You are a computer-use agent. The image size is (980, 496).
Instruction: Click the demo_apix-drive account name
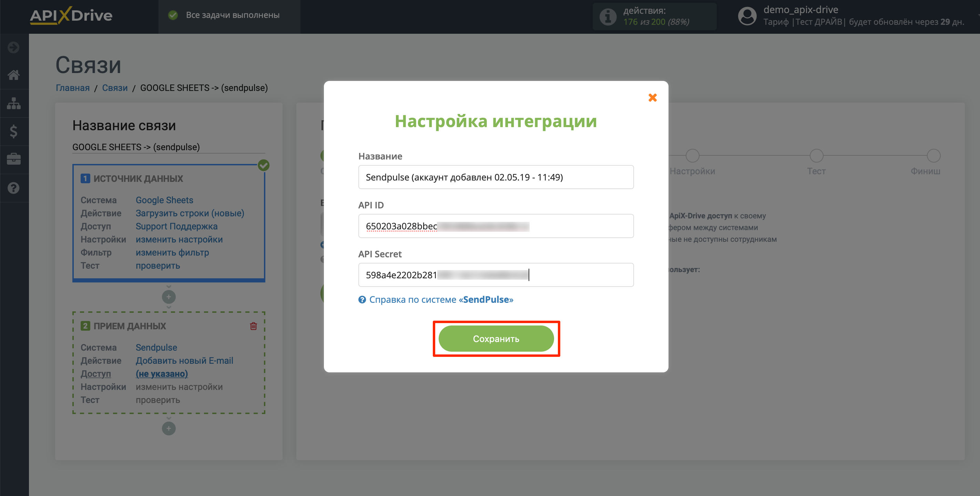[800, 10]
